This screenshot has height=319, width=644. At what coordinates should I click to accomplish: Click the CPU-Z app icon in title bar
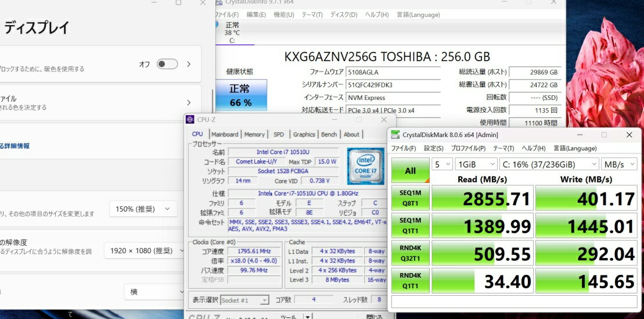click(x=190, y=120)
